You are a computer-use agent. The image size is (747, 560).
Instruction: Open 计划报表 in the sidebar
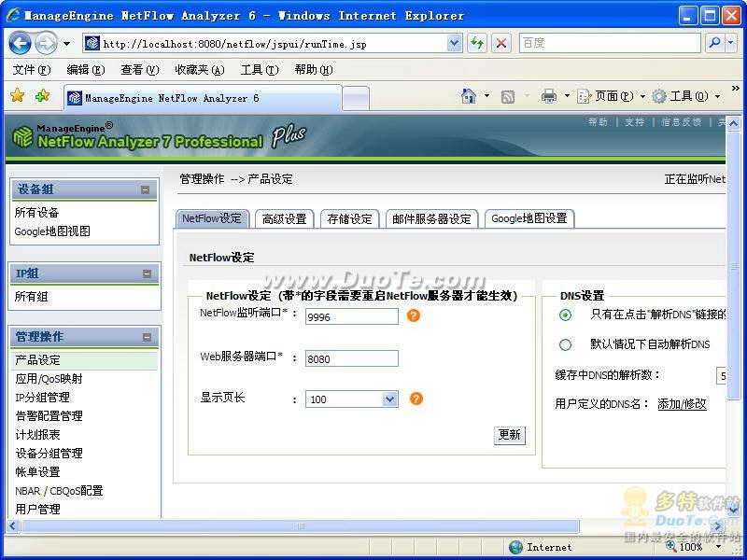[x=37, y=434]
